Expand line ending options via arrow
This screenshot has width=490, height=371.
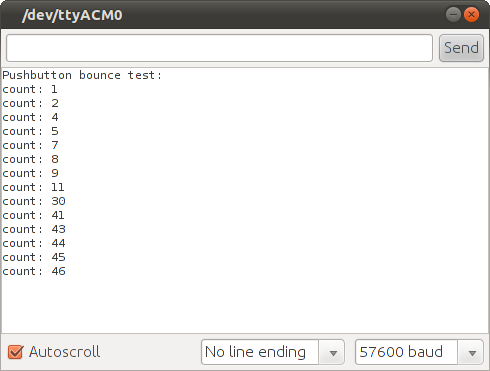click(332, 352)
